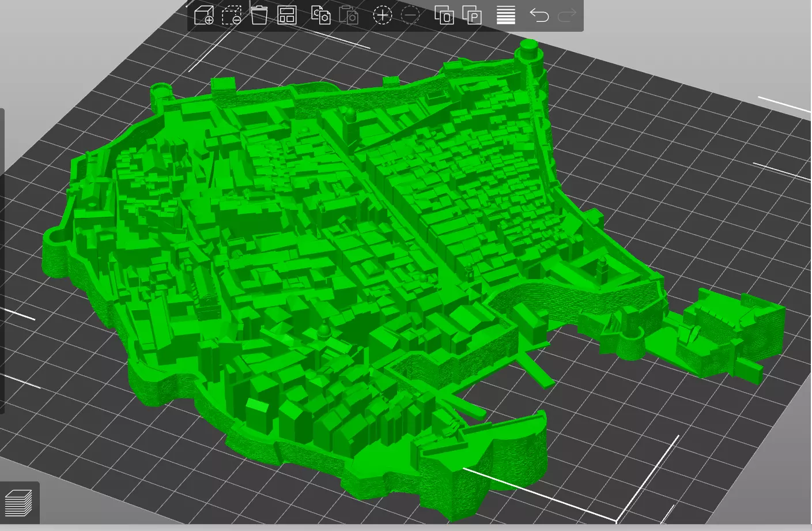Split the model into objects
812x531 pixels.
tap(444, 15)
